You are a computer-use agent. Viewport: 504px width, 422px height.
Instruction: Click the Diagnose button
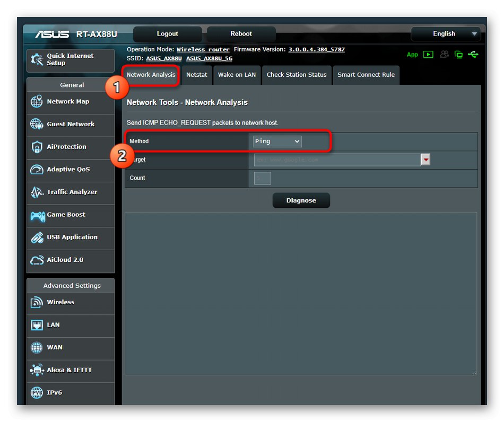point(301,200)
